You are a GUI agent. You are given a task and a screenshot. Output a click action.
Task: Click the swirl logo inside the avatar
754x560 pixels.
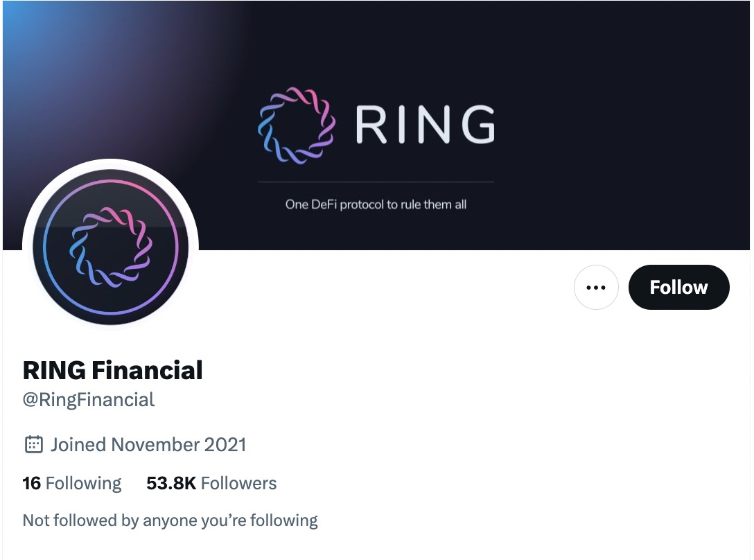coord(111,246)
